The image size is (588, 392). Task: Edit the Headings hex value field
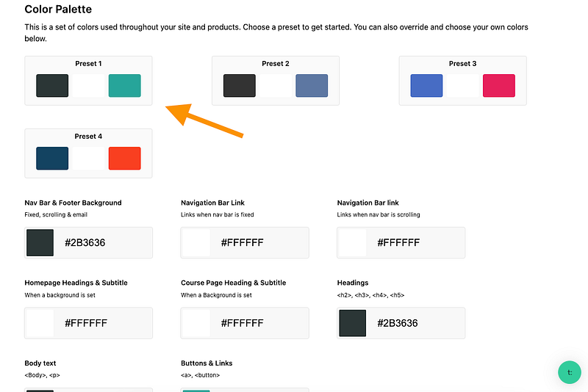click(x=415, y=323)
